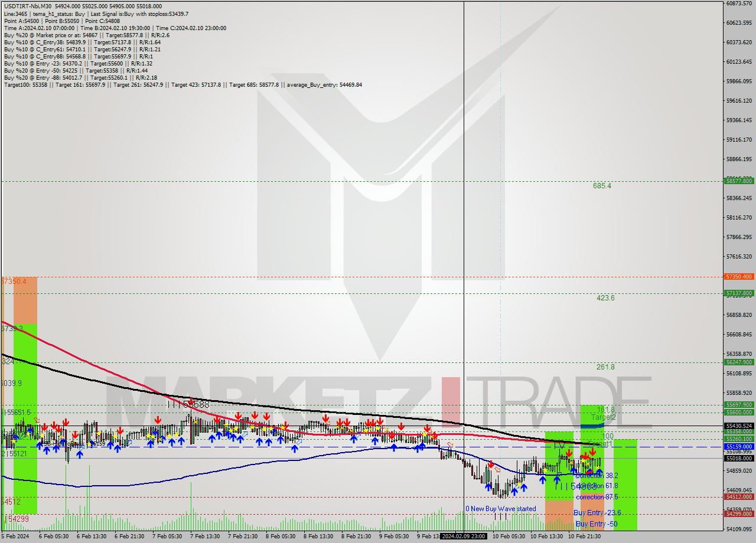This screenshot has height=543, width=756.
Task: Click the 7 Feb 21:30 time label
Action: pos(243,537)
